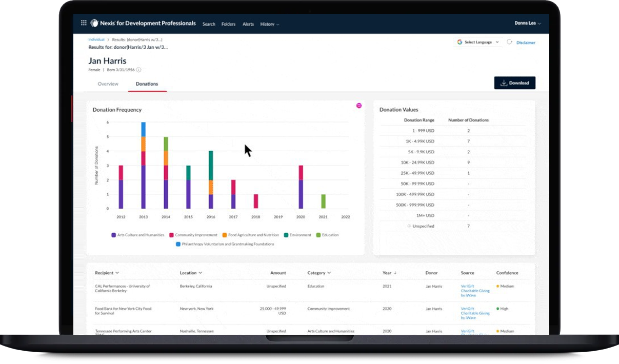Switch to the Overview tab

(x=108, y=84)
